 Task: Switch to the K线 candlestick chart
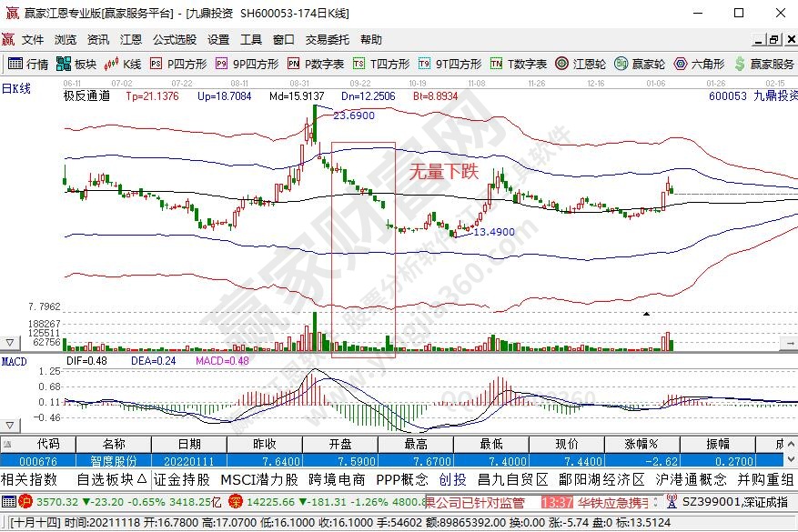tap(124, 64)
